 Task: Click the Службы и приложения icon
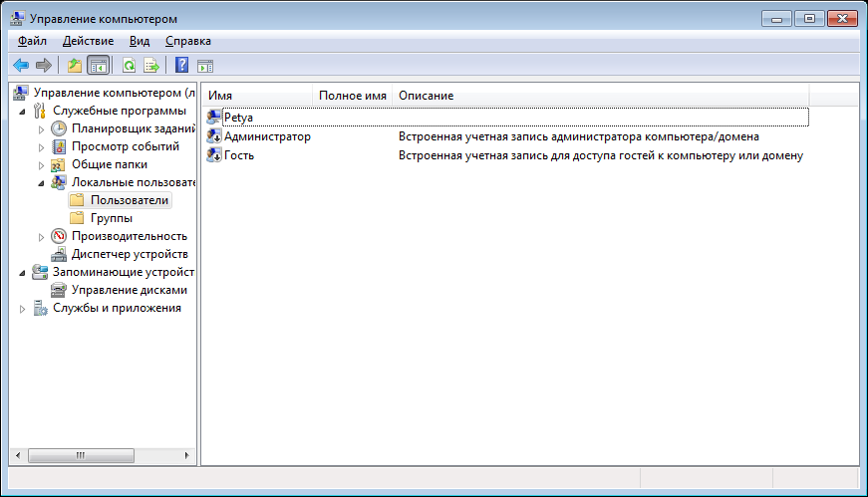tap(40, 308)
